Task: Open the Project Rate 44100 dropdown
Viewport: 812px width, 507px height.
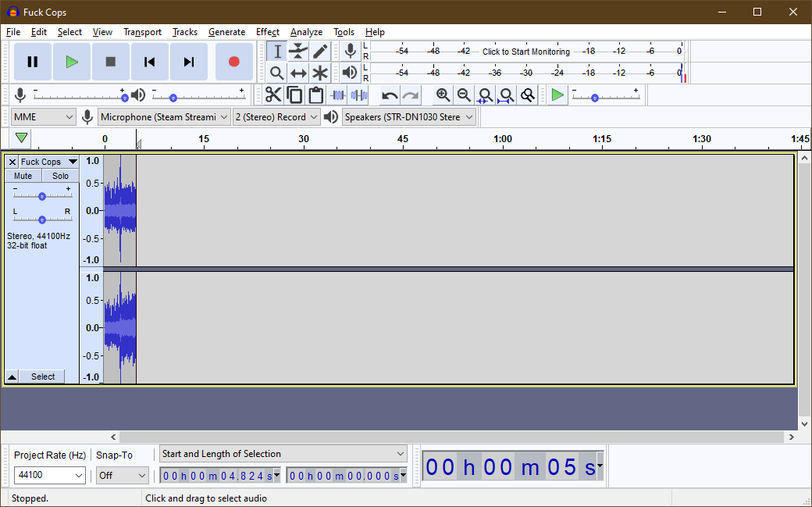Action: 50,475
